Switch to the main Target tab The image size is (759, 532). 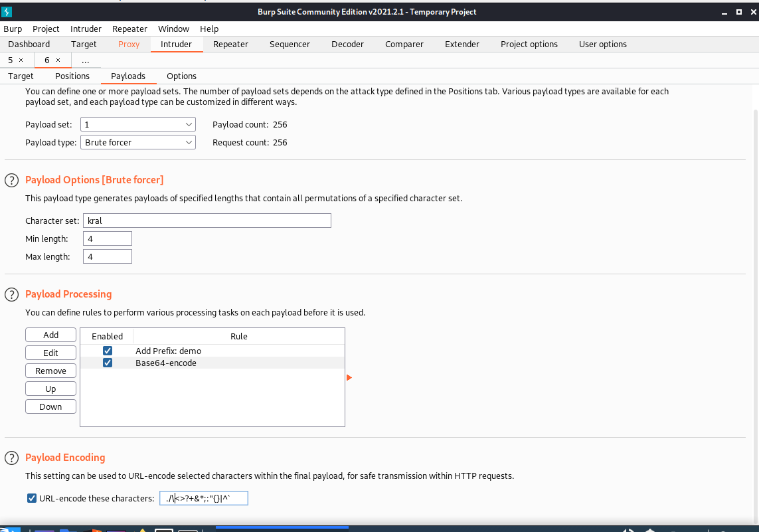click(x=84, y=44)
